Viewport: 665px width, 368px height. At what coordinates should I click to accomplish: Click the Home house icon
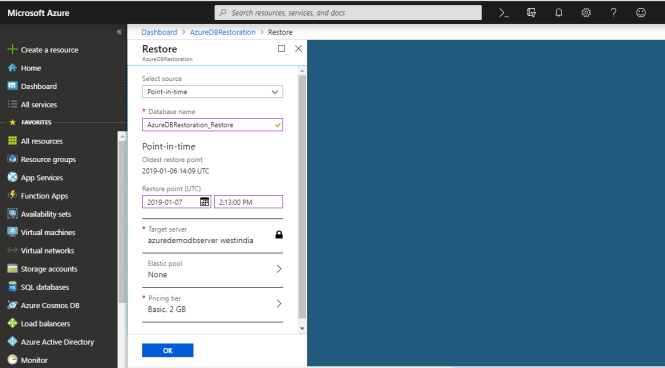(12, 68)
